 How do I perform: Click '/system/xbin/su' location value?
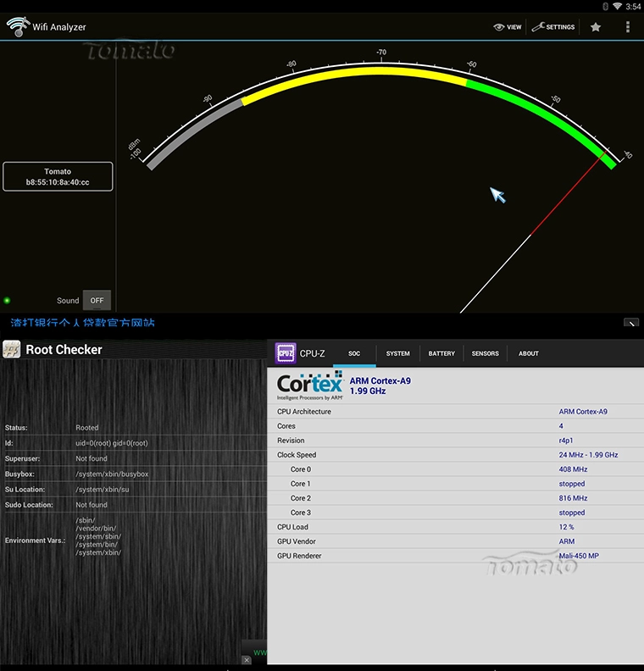[103, 489]
